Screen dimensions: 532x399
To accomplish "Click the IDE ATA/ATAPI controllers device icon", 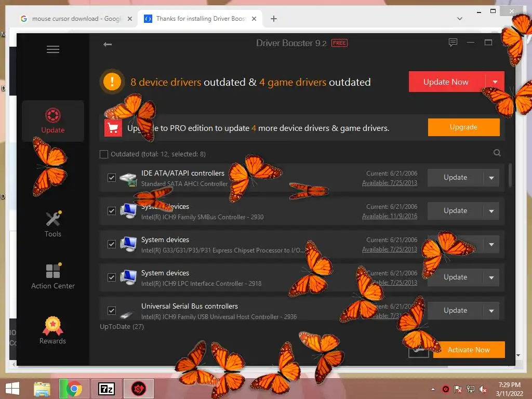I will pyautogui.click(x=128, y=179).
